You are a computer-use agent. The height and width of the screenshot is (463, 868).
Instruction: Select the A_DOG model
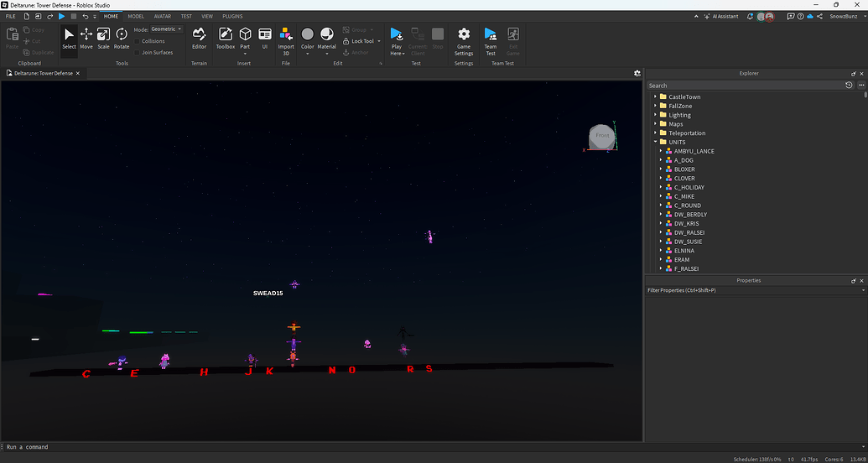click(x=683, y=160)
